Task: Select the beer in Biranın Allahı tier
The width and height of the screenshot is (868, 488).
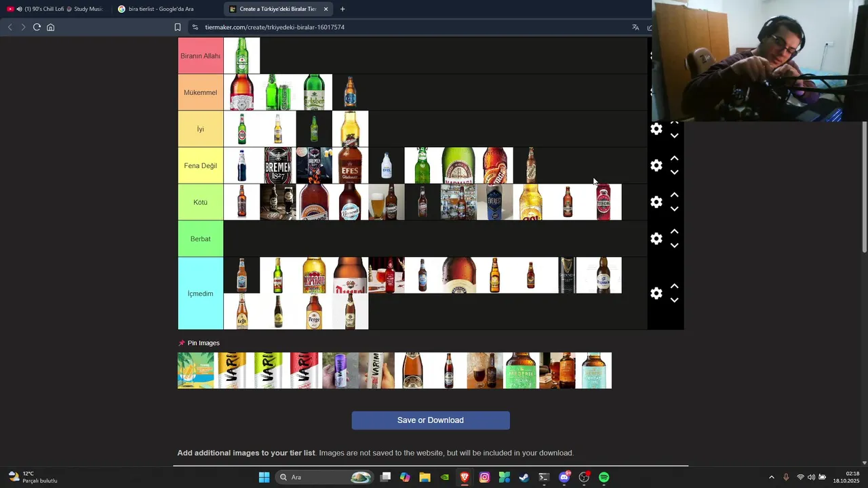Action: [242, 56]
